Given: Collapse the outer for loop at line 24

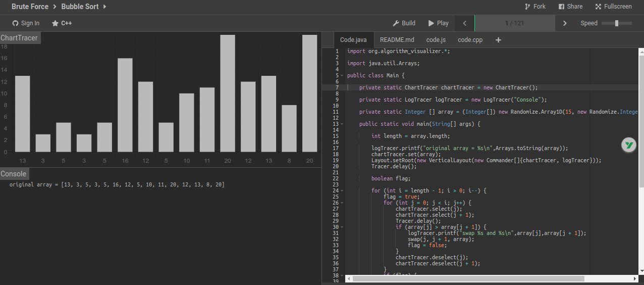Looking at the screenshot, I should coord(342,191).
